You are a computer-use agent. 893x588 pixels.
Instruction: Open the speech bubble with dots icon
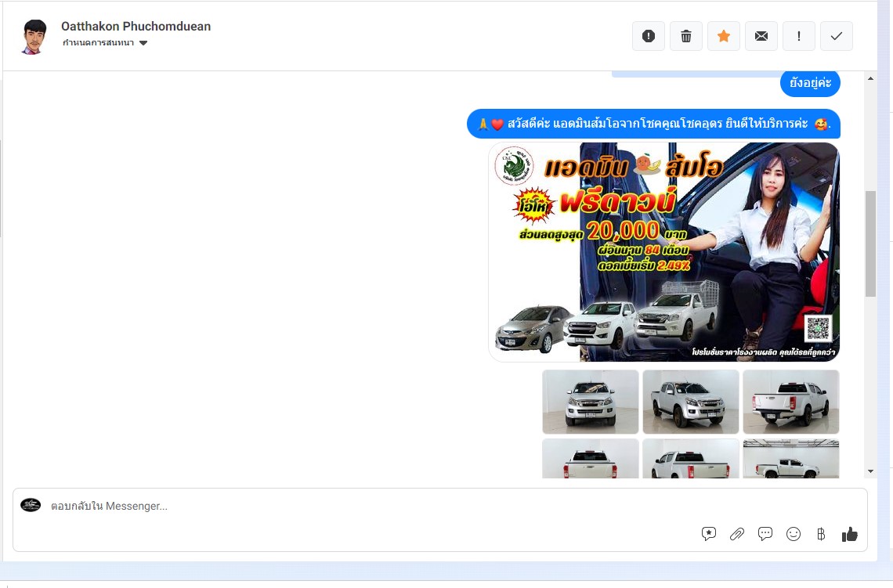(x=765, y=534)
